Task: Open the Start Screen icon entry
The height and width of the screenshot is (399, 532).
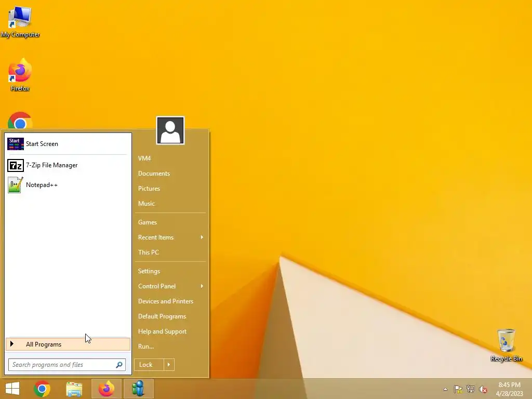Action: (15, 144)
